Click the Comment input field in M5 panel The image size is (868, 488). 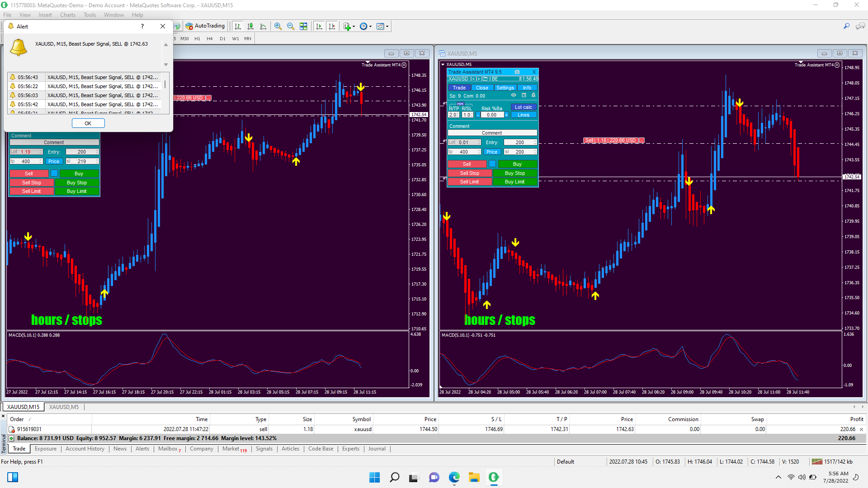coord(492,133)
